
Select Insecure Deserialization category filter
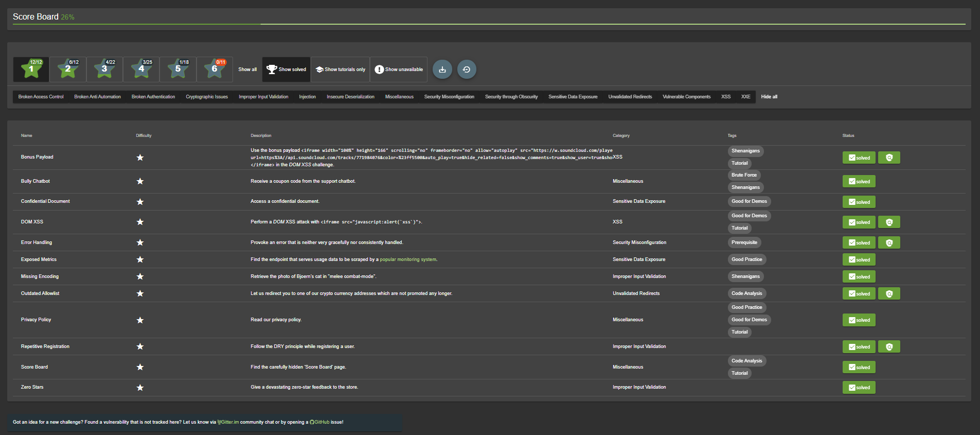350,97
